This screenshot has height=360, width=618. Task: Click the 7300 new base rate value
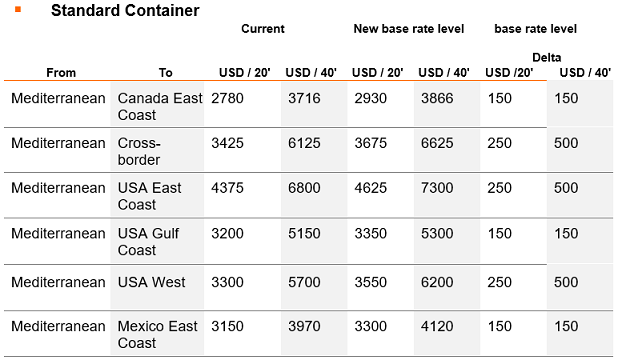click(437, 188)
